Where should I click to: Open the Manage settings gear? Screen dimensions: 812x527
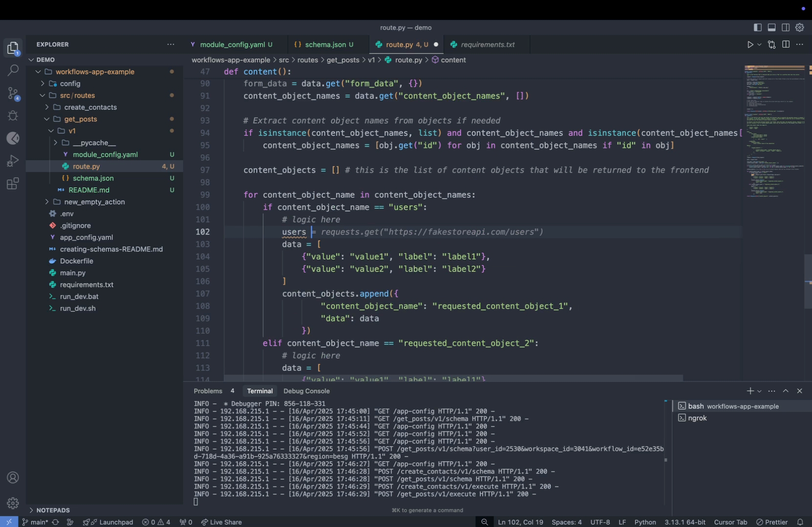pyautogui.click(x=13, y=503)
